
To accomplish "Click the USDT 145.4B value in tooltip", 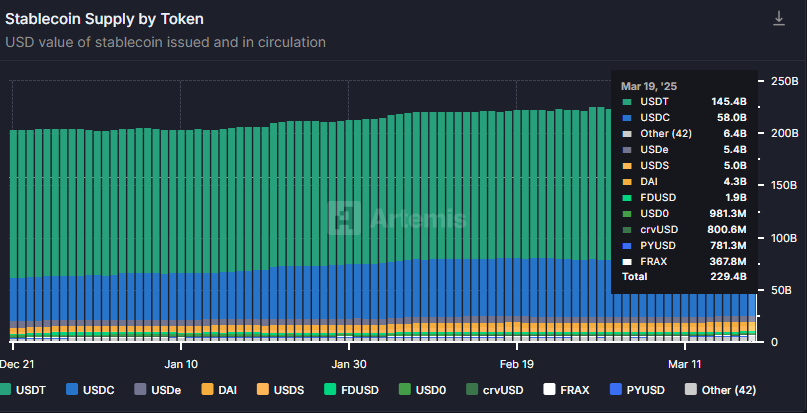I will [x=729, y=101].
